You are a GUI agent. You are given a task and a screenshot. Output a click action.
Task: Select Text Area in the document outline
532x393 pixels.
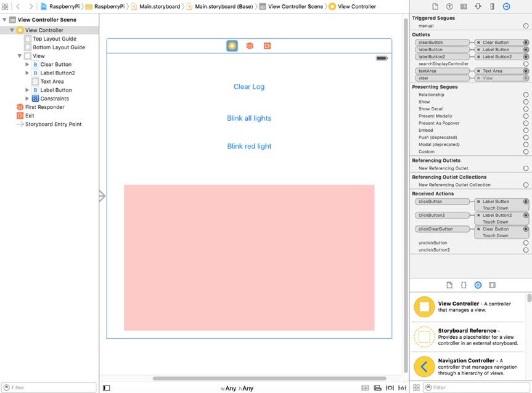point(52,81)
